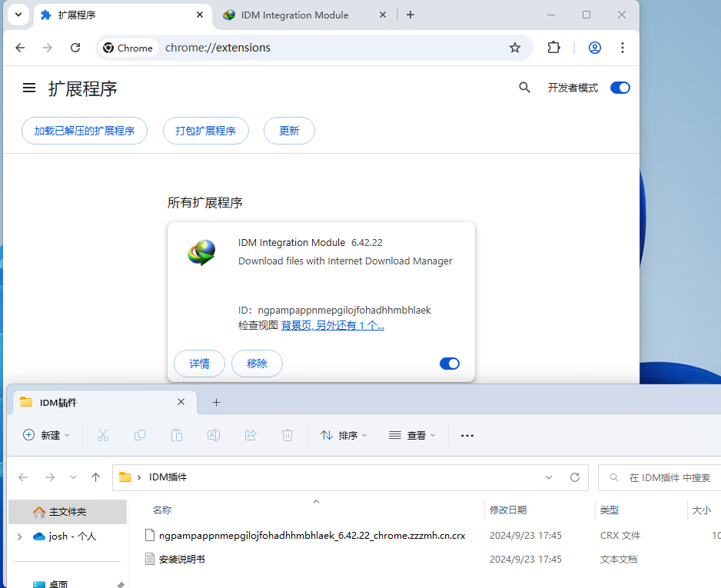Click Chrome back navigation arrow
The width and height of the screenshot is (721, 588).
pyautogui.click(x=20, y=48)
